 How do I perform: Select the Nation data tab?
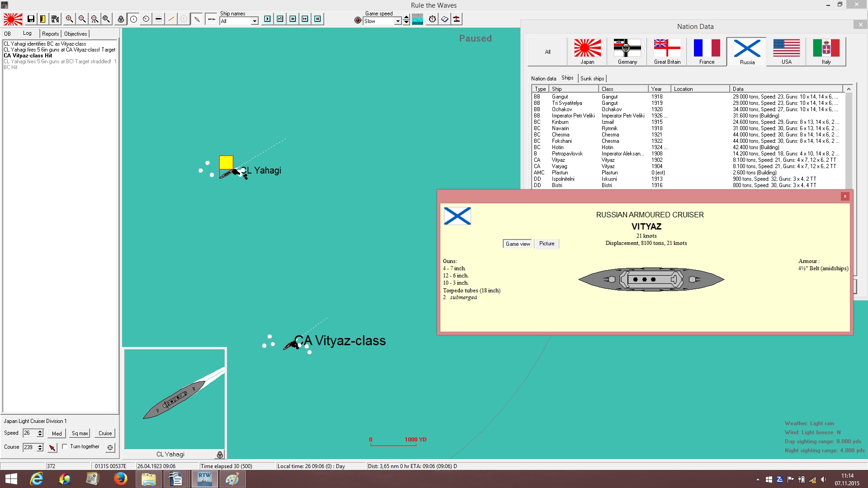pyautogui.click(x=543, y=79)
